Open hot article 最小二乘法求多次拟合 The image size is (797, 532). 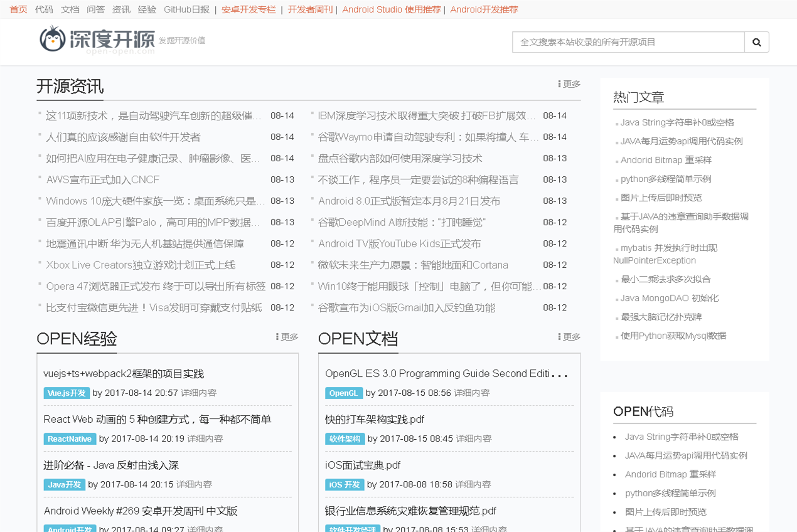point(666,279)
